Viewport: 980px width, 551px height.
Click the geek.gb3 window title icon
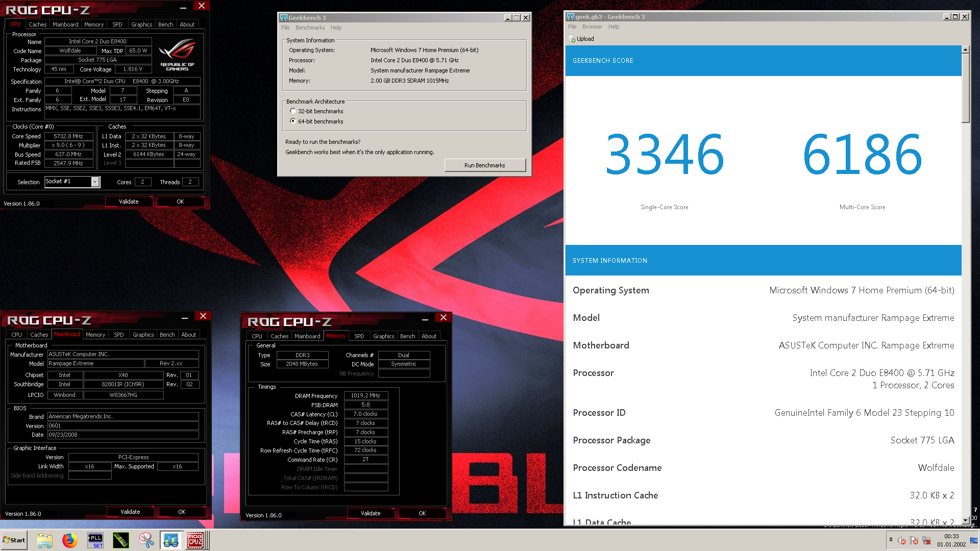(571, 17)
